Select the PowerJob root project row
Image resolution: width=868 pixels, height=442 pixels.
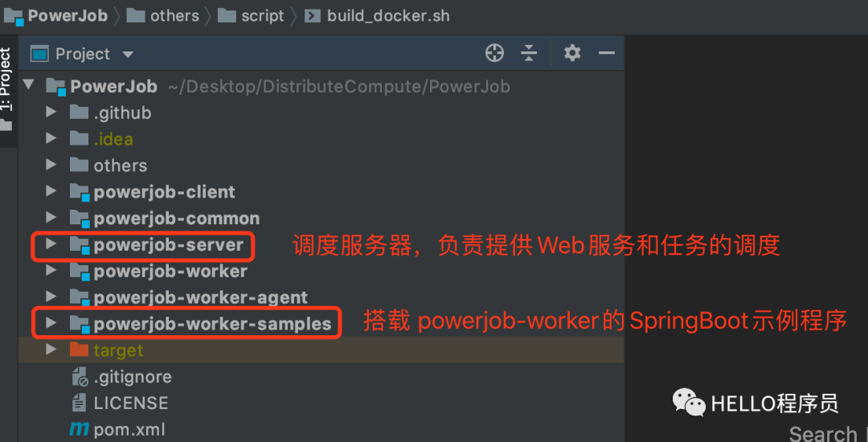321,86
